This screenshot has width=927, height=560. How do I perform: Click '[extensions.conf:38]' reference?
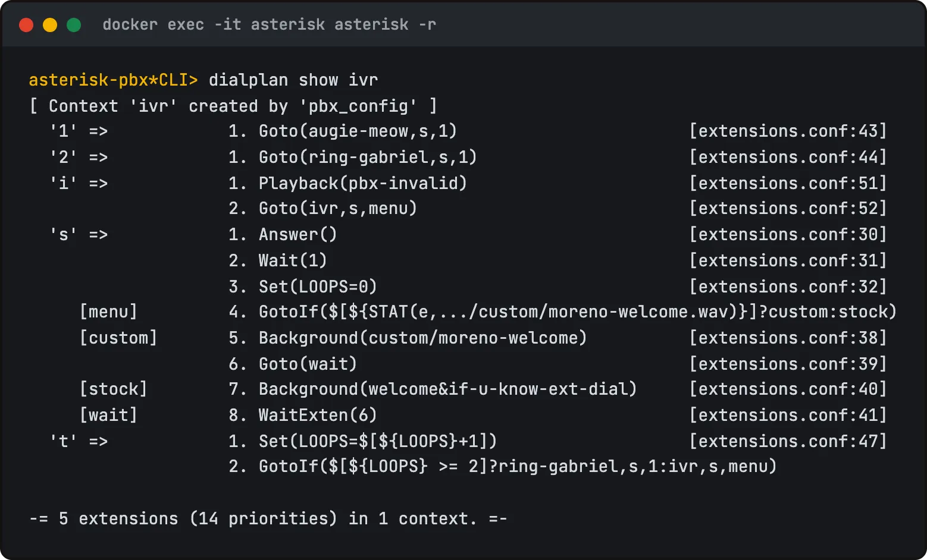tap(788, 338)
